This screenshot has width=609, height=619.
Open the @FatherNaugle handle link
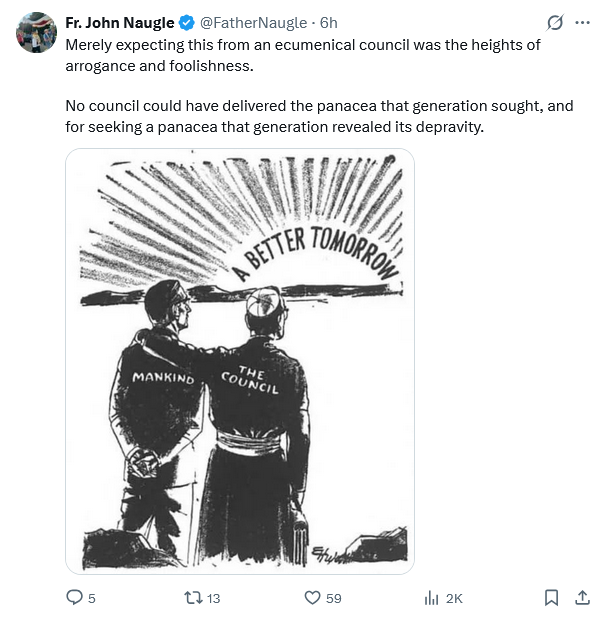point(253,23)
